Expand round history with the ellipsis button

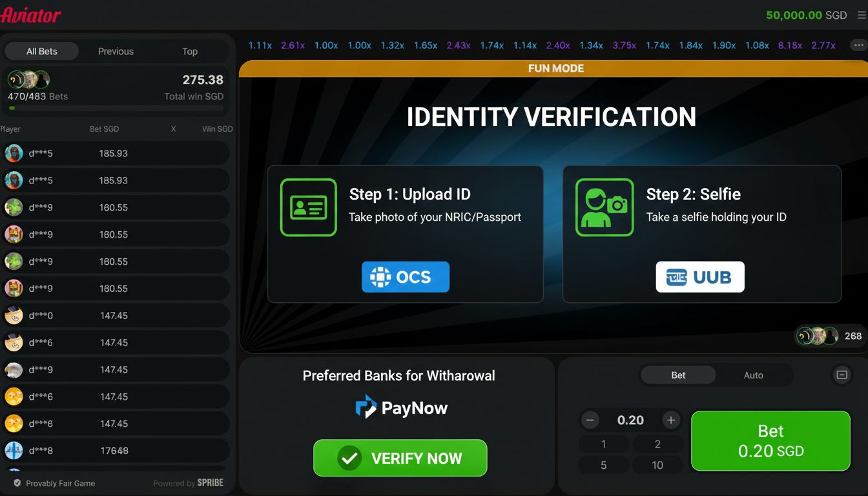[858, 45]
